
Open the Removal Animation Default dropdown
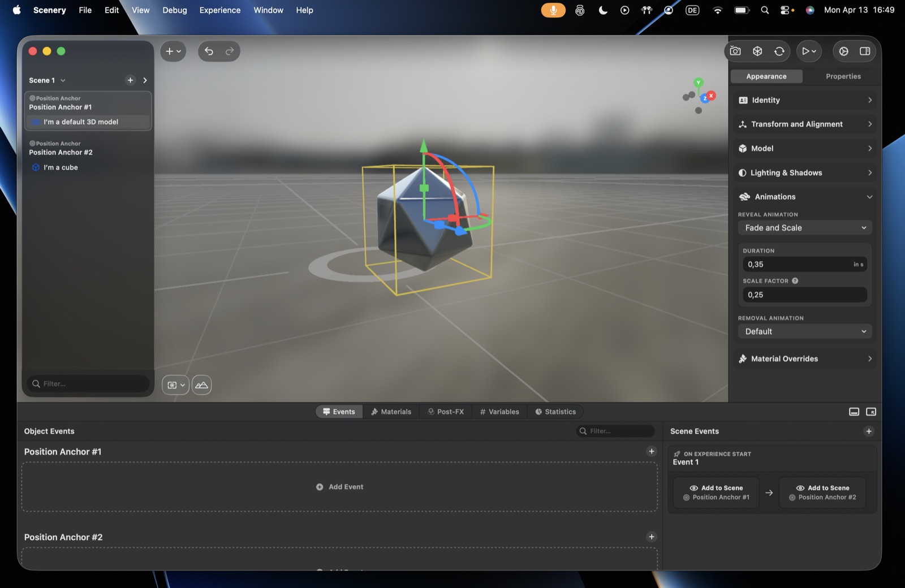click(x=805, y=332)
